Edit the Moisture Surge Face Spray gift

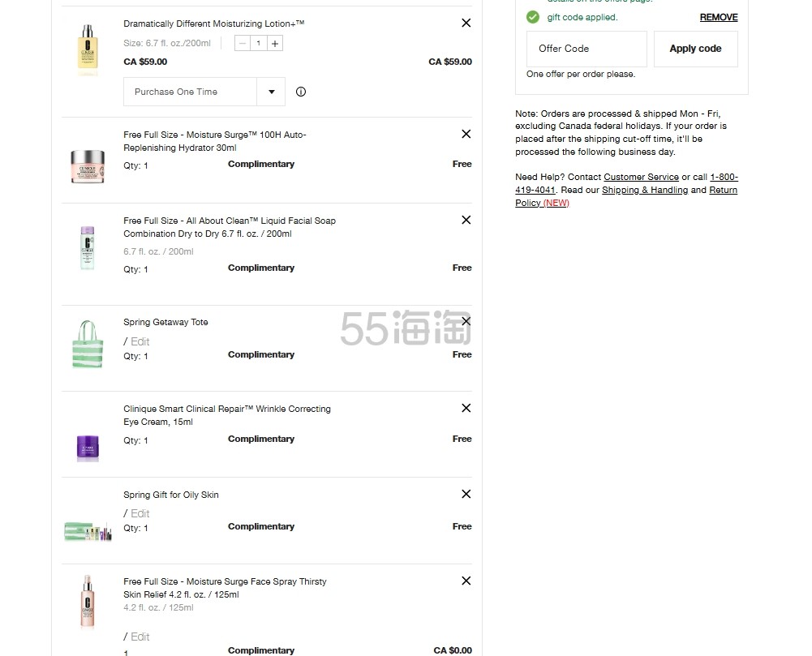click(x=140, y=637)
